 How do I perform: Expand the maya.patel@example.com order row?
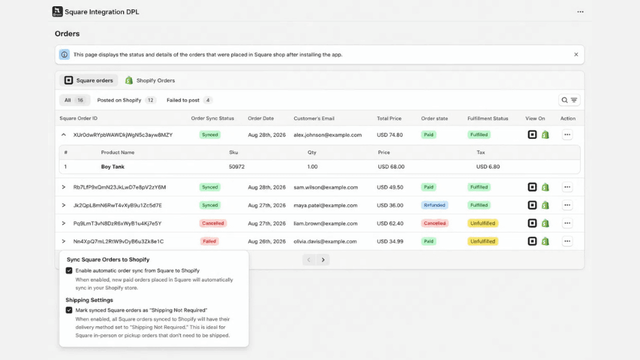click(x=64, y=205)
